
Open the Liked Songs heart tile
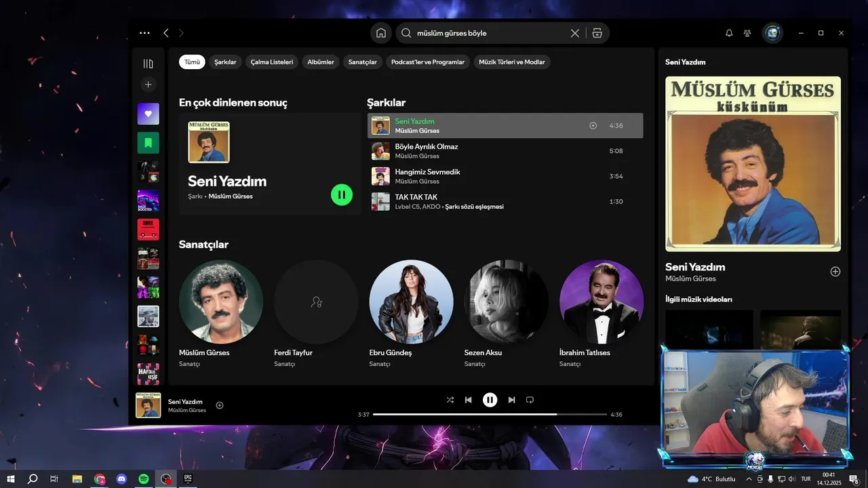[x=149, y=114]
